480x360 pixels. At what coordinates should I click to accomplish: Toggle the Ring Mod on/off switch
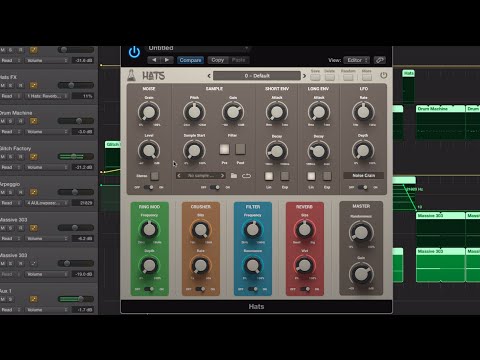[149, 289]
